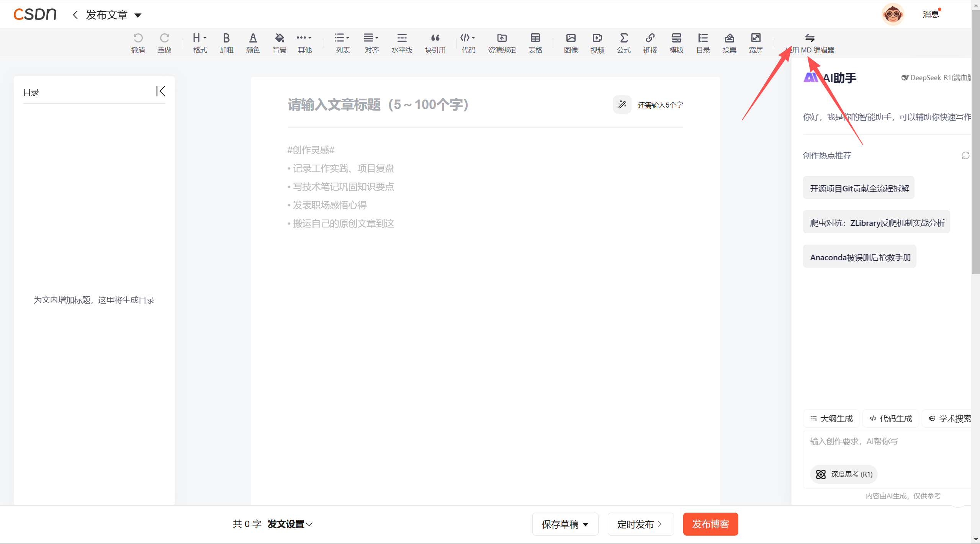Screen dimensions: 980x544
Task: Switch to the 大纲生成 tab
Action: pos(831,418)
